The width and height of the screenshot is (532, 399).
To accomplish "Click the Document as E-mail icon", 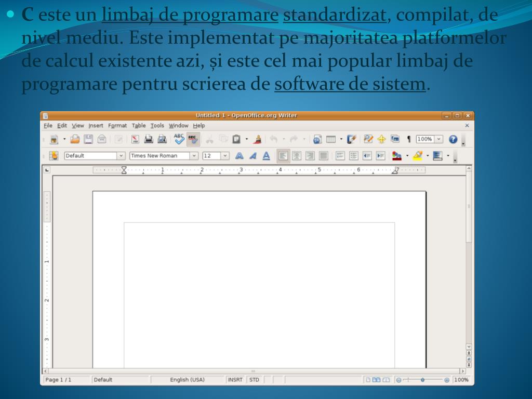I will 102,139.
